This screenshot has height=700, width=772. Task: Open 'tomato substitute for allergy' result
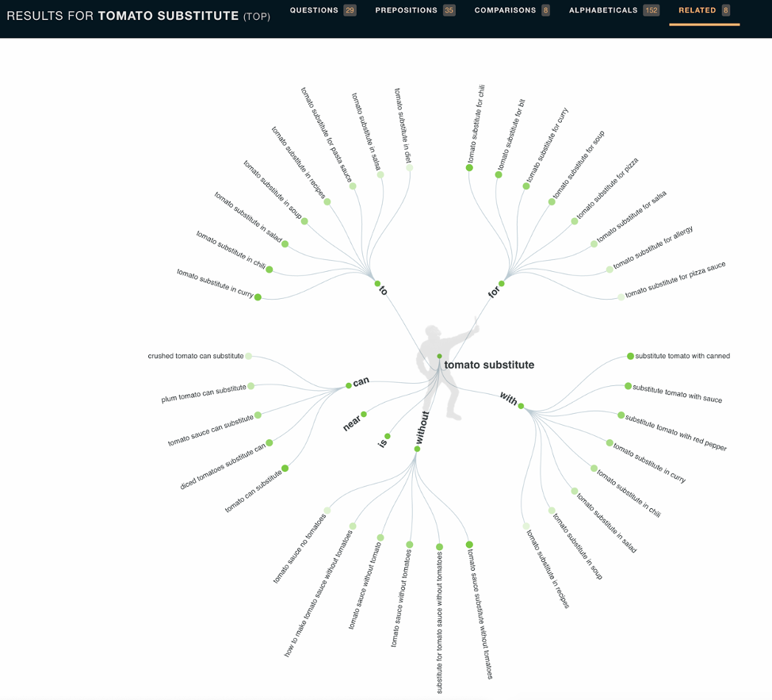pyautogui.click(x=652, y=247)
